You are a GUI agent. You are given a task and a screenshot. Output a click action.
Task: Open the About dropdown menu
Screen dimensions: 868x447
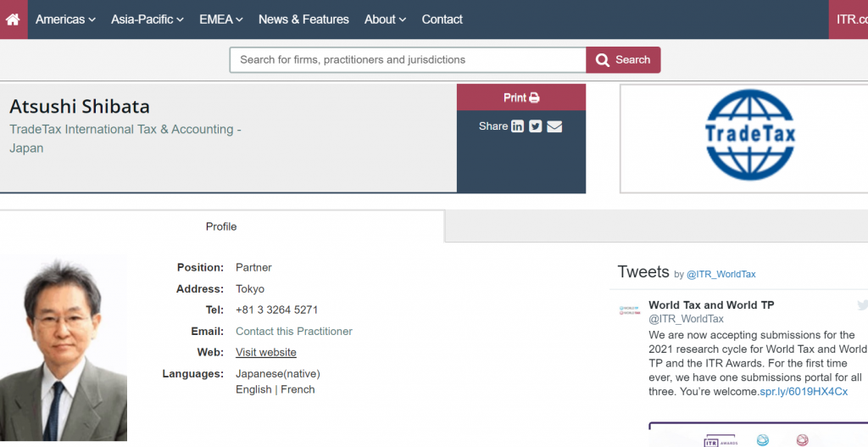coord(385,20)
